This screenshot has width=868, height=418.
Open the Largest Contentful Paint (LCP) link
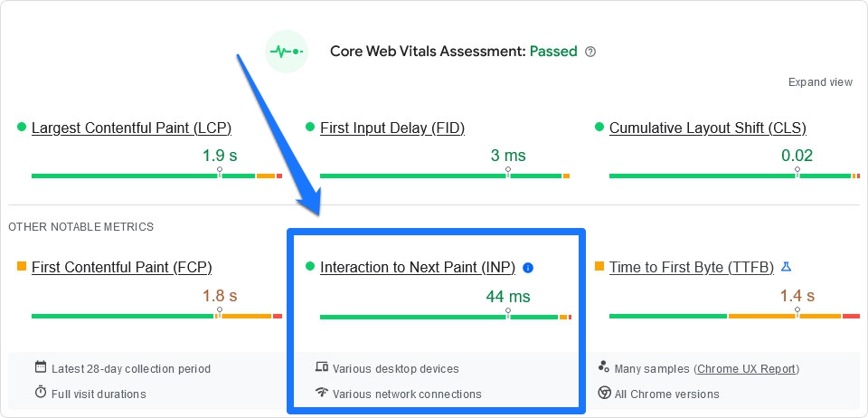(x=131, y=128)
